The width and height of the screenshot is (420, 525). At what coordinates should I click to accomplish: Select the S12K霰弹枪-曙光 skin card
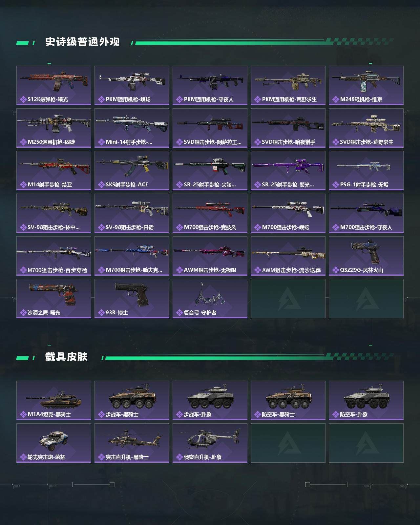pos(54,85)
